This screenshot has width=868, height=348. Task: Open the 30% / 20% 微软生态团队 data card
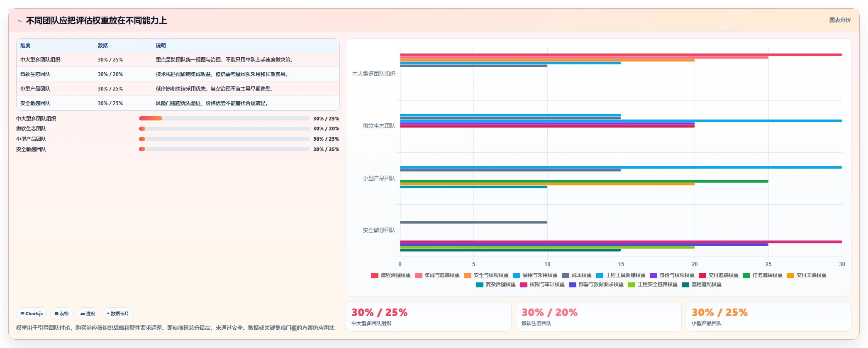click(599, 316)
